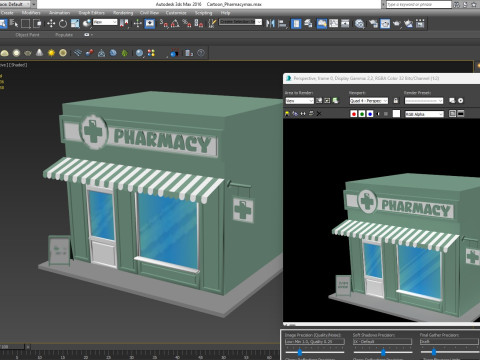Open the Soft Shadows Precision dropdown
Screen dimensions: 480x360
382,342
